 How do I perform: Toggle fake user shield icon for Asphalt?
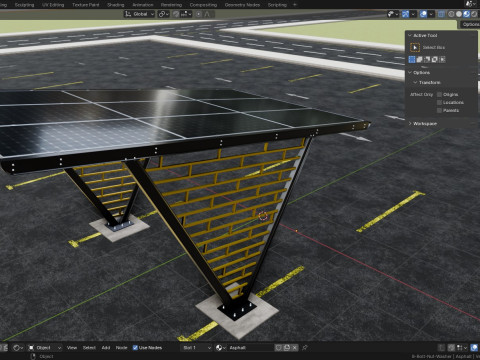click(x=278, y=348)
